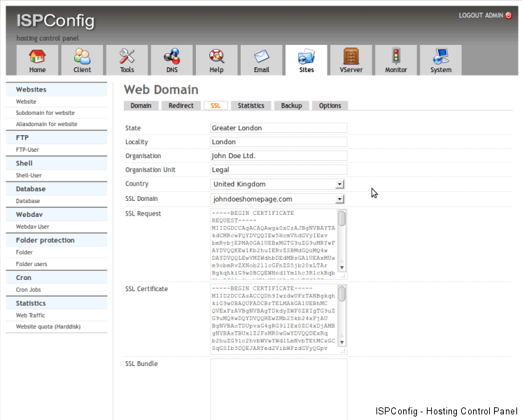Image resolution: width=522 pixels, height=420 pixels.
Task: Open the Home section icon
Action: 37,57
